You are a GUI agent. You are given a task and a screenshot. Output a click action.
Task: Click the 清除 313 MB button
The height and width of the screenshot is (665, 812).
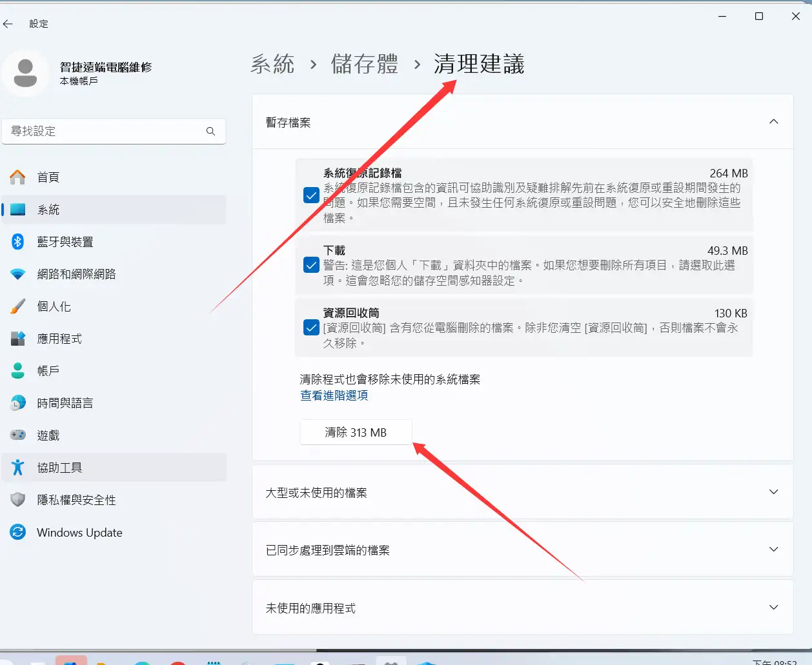pyautogui.click(x=356, y=432)
